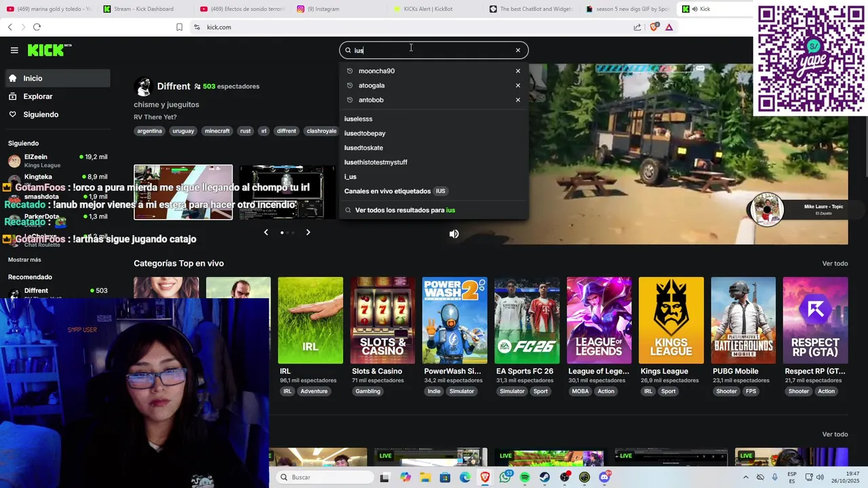Viewport: 868px width, 488px height.
Task: Click the MOBA tag
Action: pos(580,391)
